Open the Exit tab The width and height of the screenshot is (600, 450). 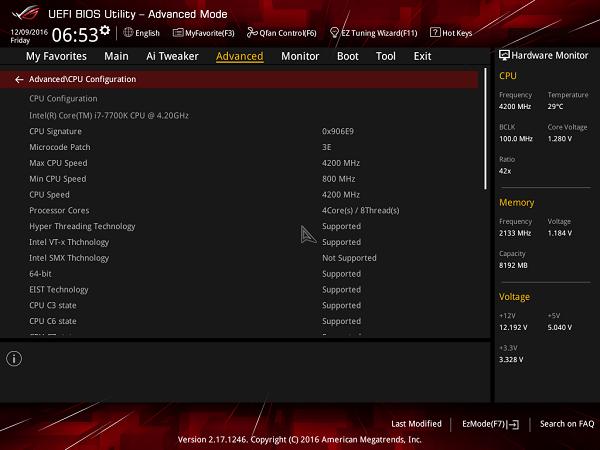pyautogui.click(x=422, y=56)
